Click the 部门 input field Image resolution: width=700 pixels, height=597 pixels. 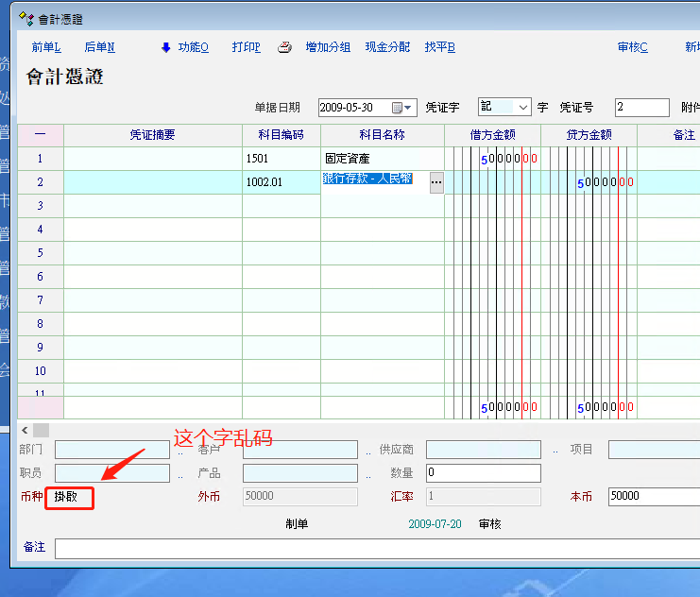[114, 450]
